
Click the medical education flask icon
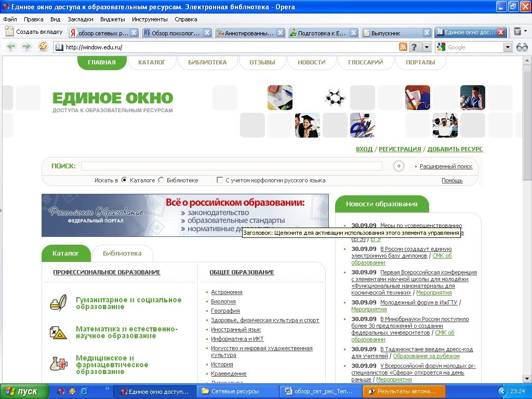pos(58,363)
